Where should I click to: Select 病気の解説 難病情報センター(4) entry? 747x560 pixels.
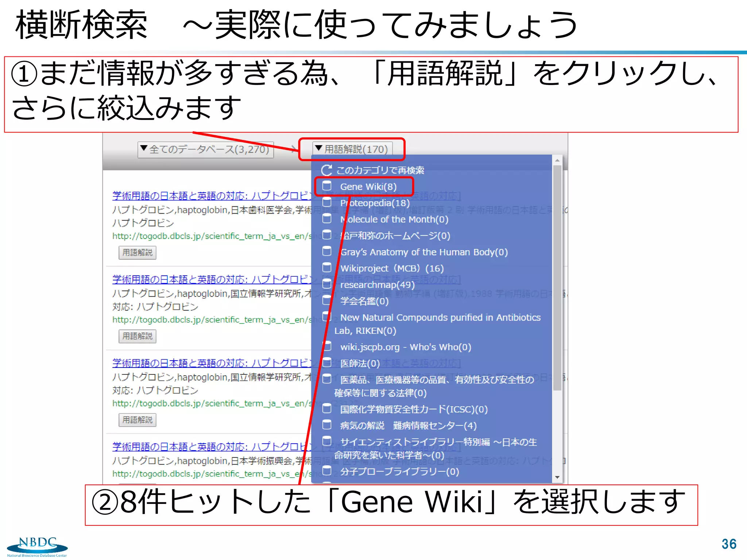408,425
